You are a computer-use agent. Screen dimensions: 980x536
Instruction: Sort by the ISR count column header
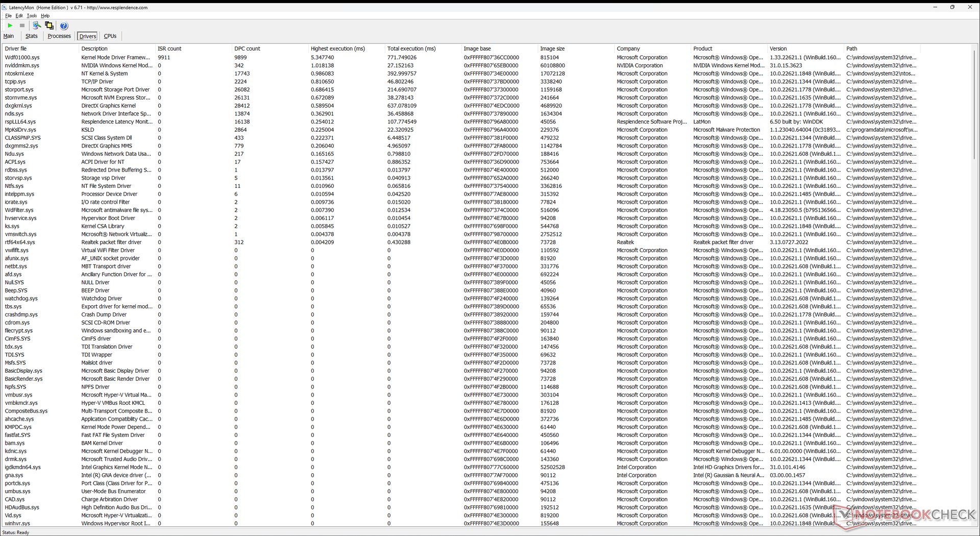(x=194, y=48)
